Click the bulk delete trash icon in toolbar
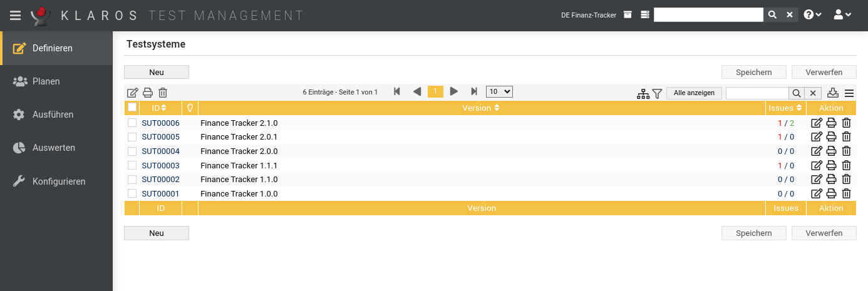Viewport: 868px width, 291px height. [x=163, y=93]
